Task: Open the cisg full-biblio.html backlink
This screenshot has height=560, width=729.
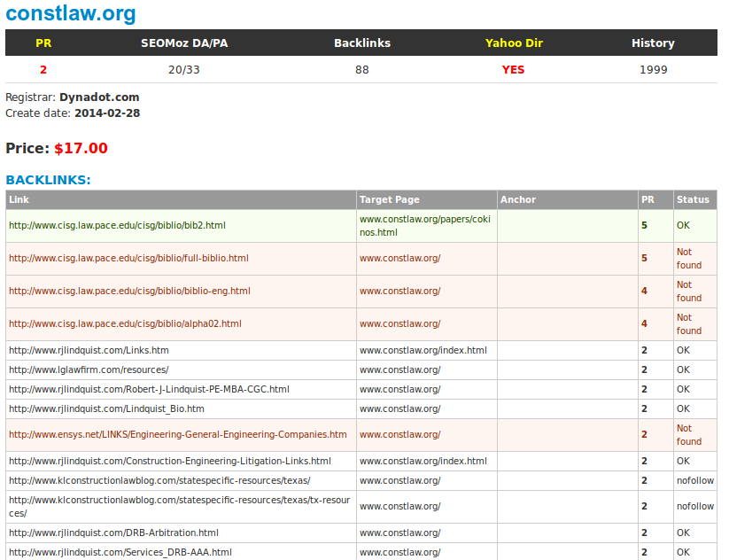Action: click(x=128, y=258)
